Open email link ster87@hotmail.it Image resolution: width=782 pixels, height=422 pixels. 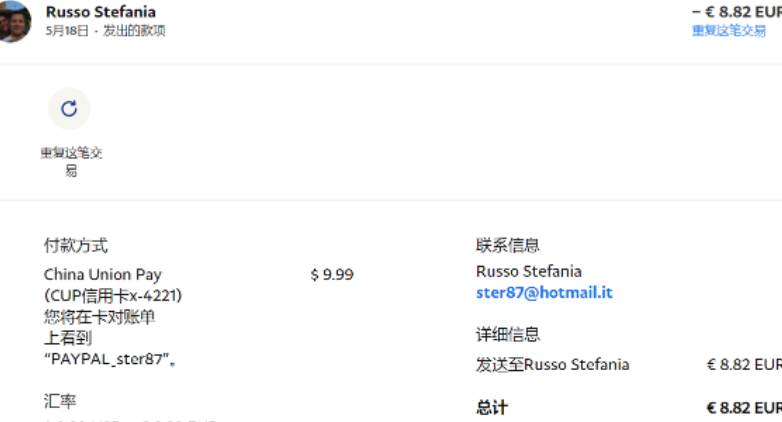(x=544, y=292)
